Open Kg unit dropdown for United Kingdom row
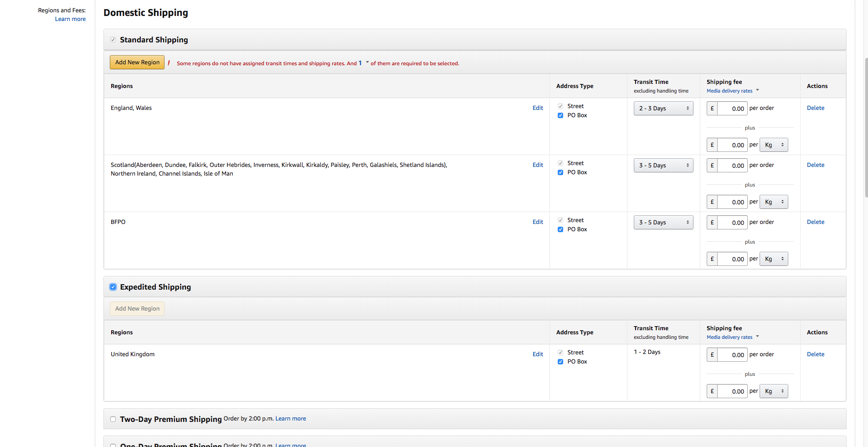This screenshot has width=868, height=447. click(774, 391)
